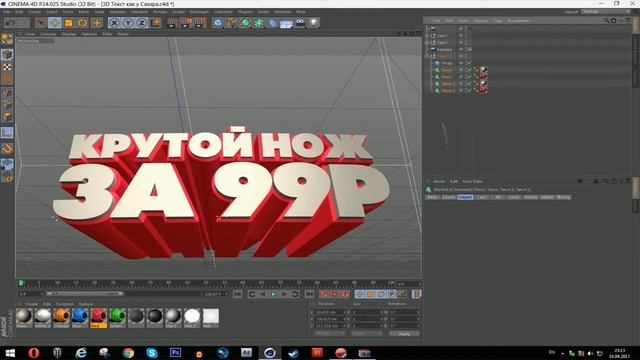
Task: Click the Texture mode checkerboard icon
Action: click(7, 67)
